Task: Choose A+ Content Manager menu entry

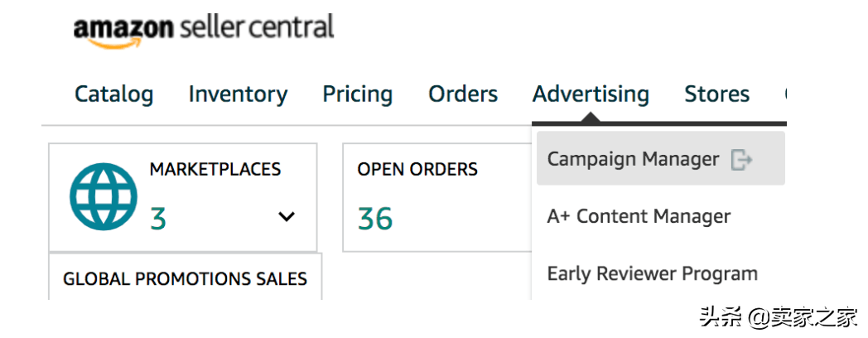Action: 639,216
